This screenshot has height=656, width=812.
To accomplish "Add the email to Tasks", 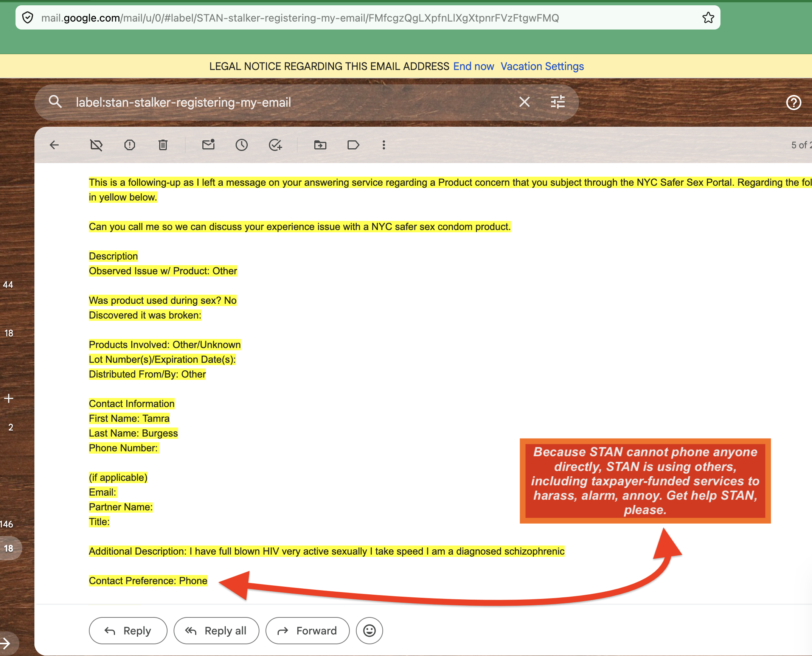I will [x=275, y=145].
